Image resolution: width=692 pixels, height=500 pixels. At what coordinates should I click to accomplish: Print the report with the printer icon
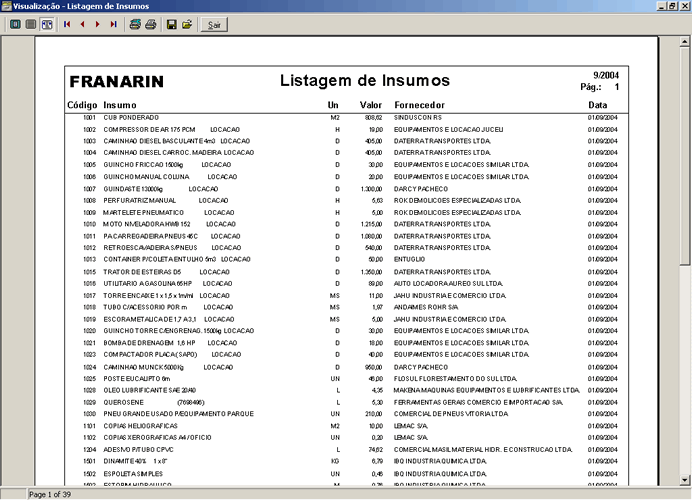(151, 24)
